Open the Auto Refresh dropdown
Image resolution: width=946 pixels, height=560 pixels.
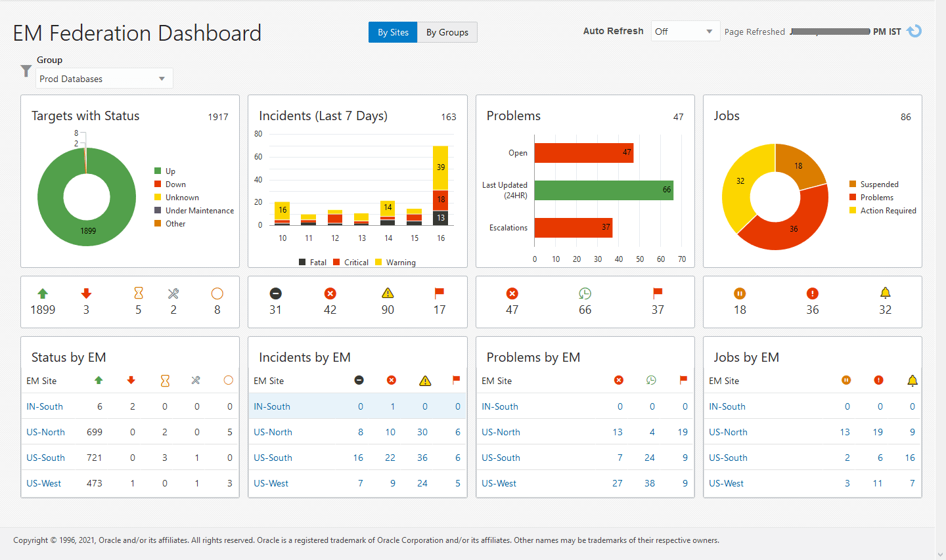click(x=685, y=31)
